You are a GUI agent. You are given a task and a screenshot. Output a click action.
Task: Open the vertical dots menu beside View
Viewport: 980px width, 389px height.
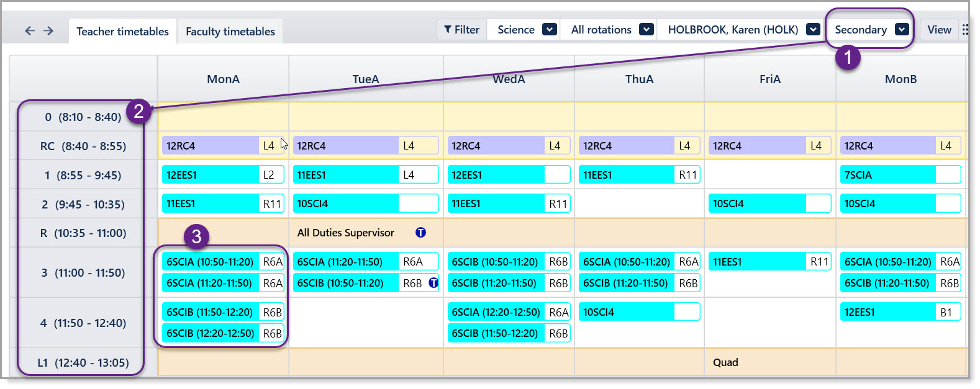pyautogui.click(x=965, y=30)
